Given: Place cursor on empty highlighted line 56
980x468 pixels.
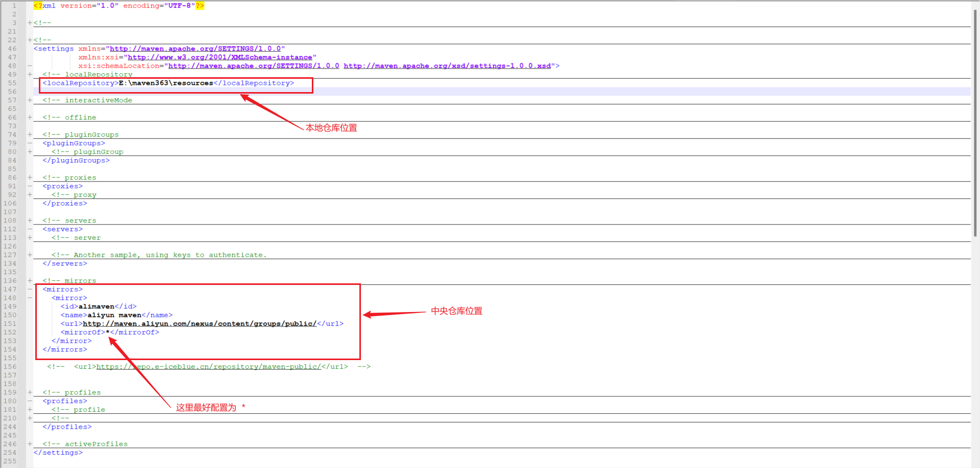Looking at the screenshot, I should 501,92.
